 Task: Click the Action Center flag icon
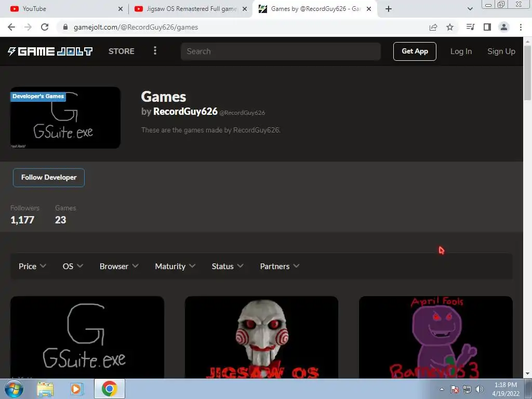(455, 389)
